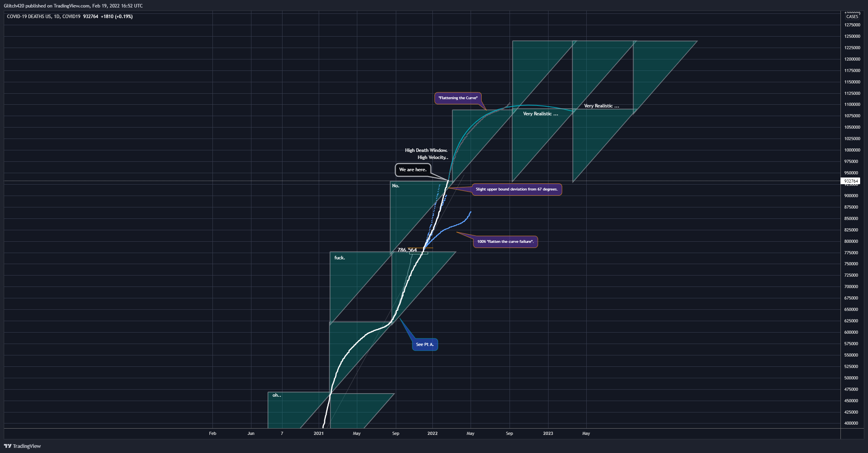Click the 950000 price axis label
868x453 pixels.
click(x=852, y=173)
